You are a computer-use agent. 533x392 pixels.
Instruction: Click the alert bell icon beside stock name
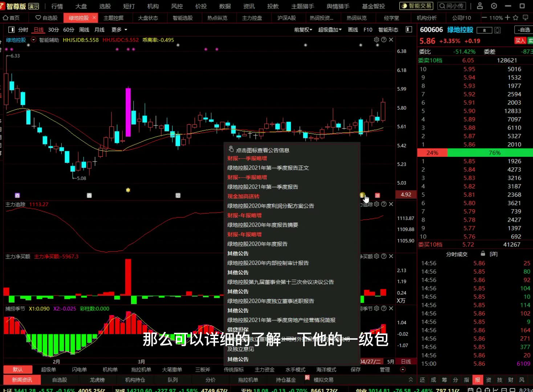(497, 30)
